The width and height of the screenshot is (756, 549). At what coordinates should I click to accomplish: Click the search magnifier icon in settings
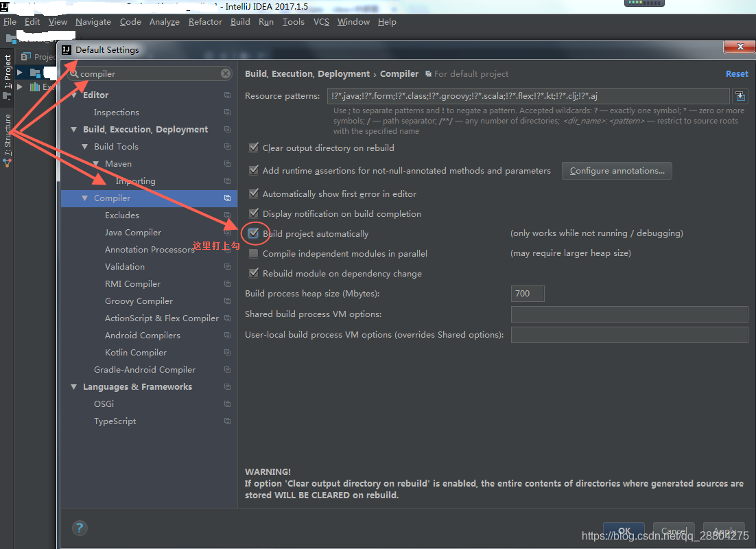pyautogui.click(x=74, y=74)
